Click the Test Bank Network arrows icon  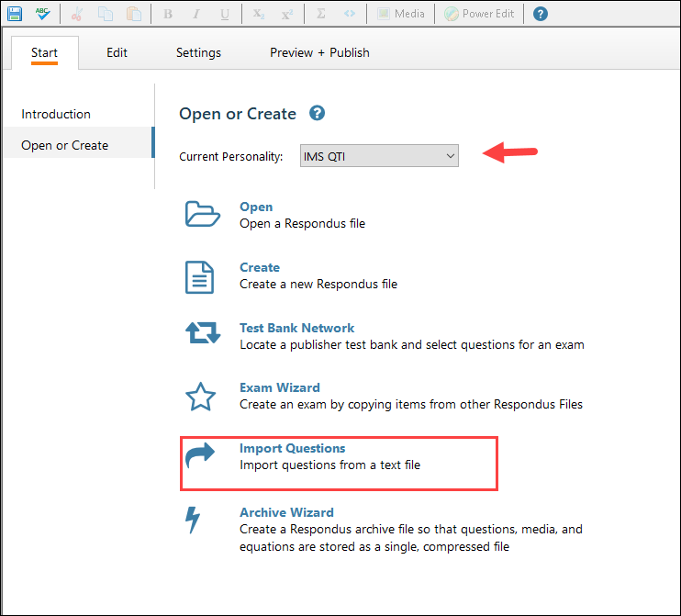pyautogui.click(x=203, y=332)
